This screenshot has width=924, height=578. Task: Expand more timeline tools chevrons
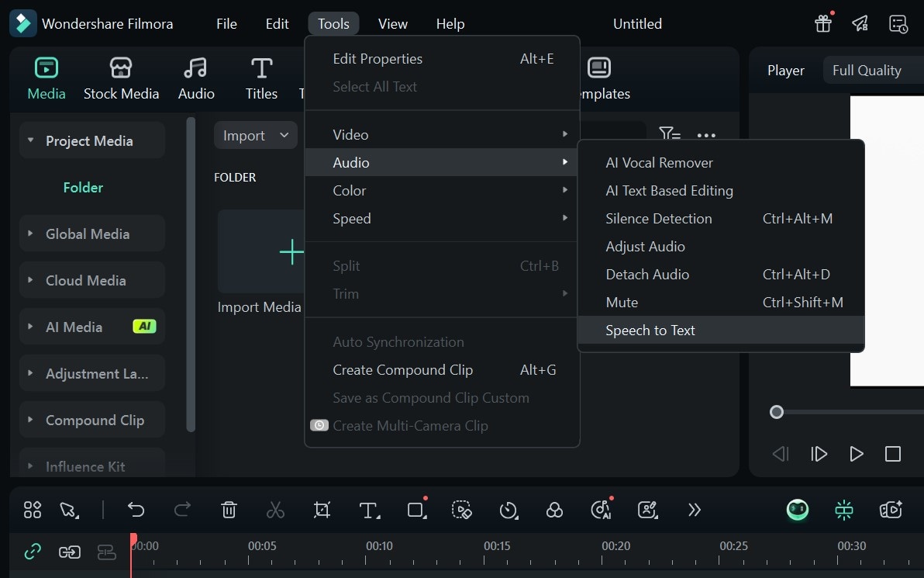[x=695, y=510]
